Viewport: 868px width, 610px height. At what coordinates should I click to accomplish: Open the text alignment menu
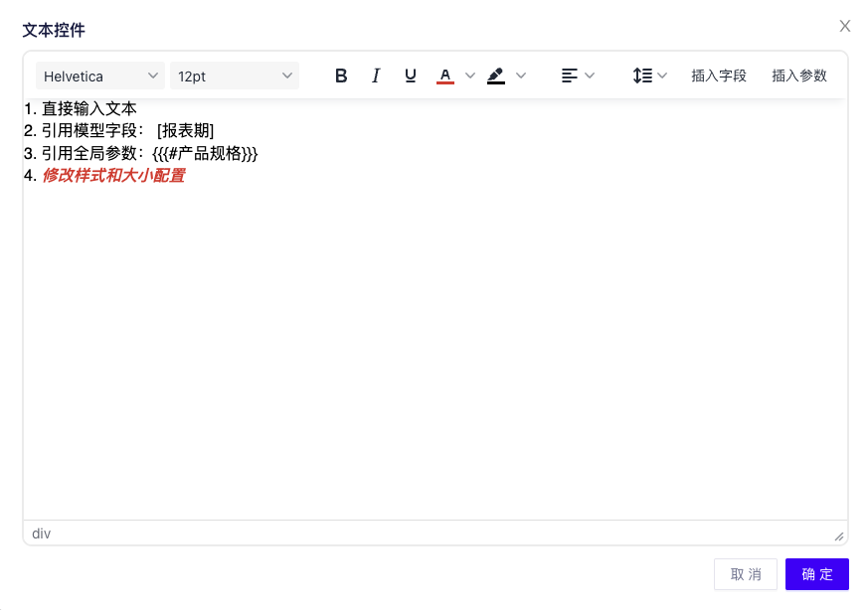[x=578, y=76]
